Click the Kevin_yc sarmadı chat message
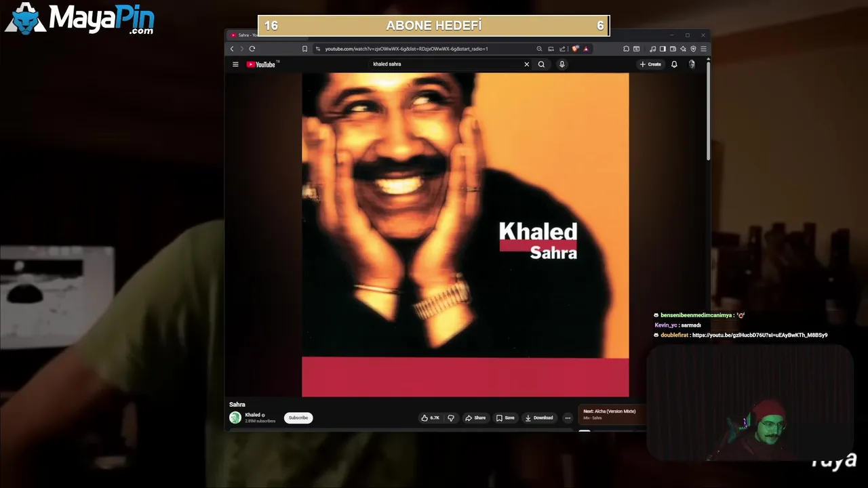The image size is (868, 488). 677,325
